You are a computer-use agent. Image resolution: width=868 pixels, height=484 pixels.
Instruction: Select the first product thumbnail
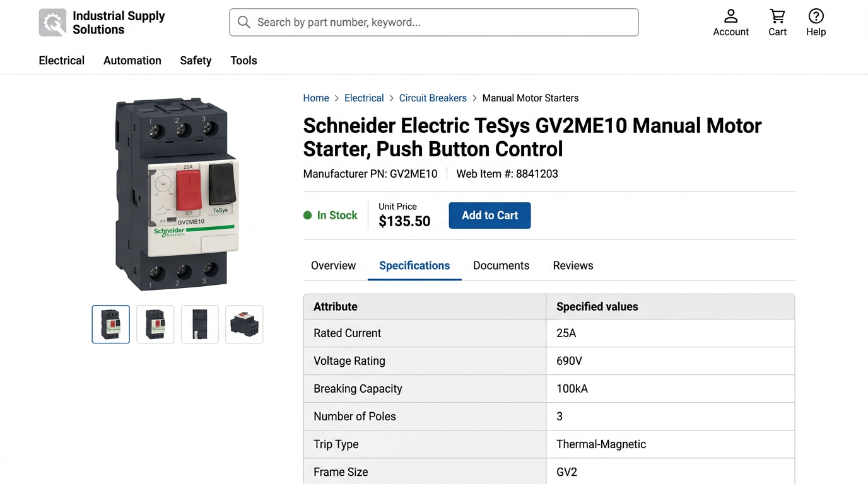111,325
